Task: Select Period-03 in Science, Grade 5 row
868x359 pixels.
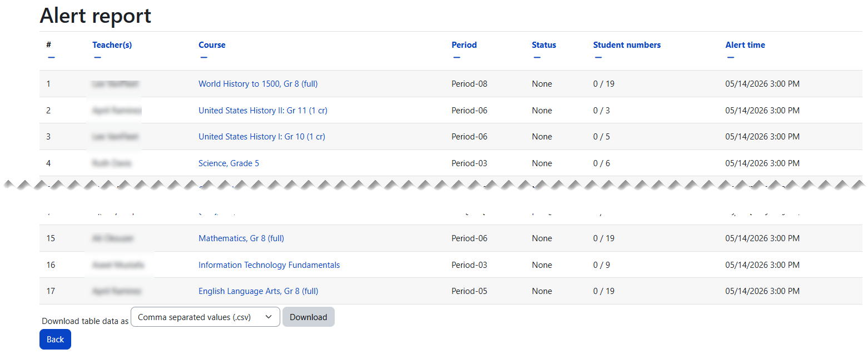Action: click(x=469, y=163)
